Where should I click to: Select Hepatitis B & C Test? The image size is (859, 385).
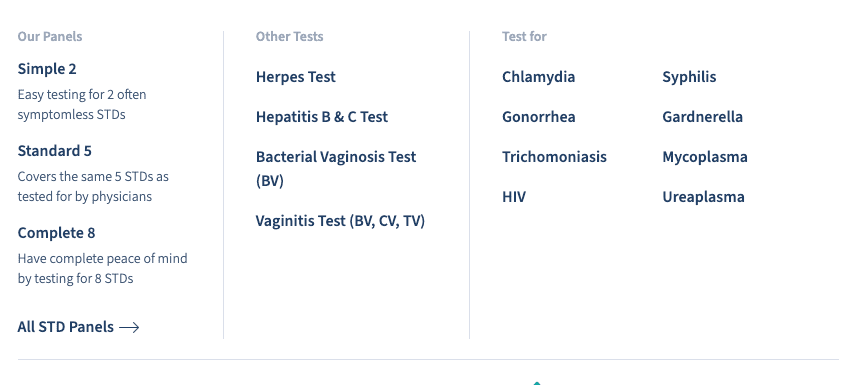pyautogui.click(x=322, y=117)
